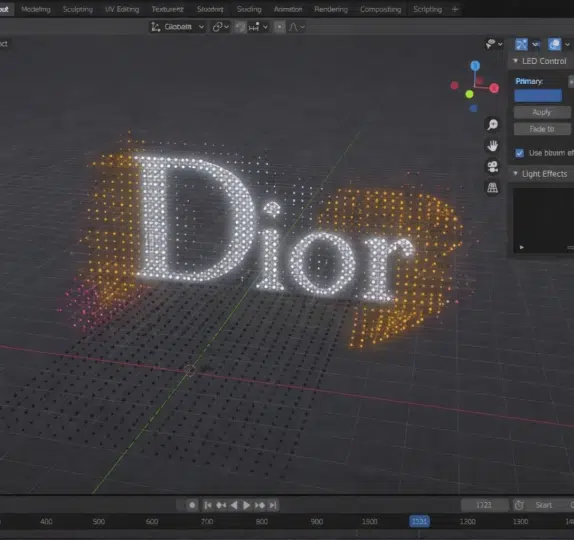The width and height of the screenshot is (574, 540).
Task: Go to the Animation workspace tab
Action: pos(288,9)
